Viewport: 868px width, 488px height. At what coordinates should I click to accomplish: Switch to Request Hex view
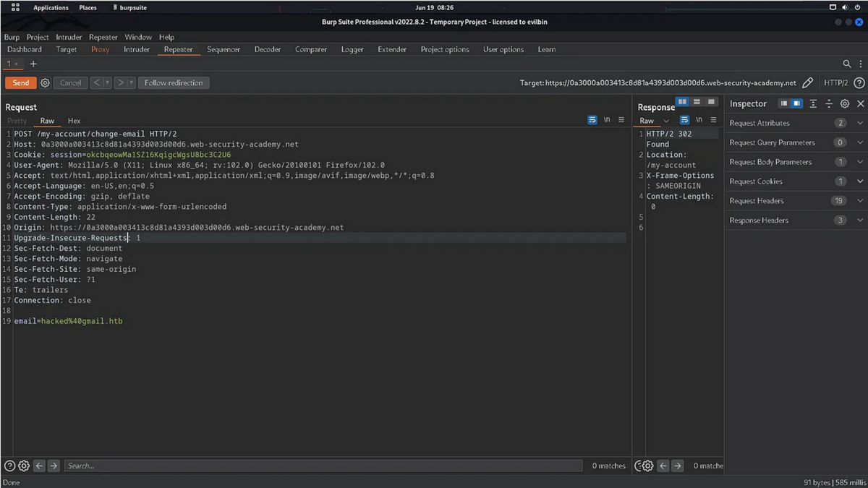coord(75,121)
